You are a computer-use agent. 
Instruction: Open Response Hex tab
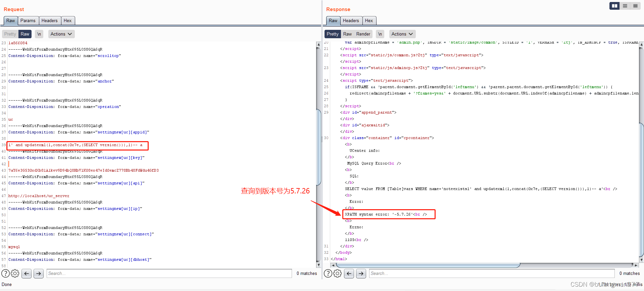click(x=369, y=20)
